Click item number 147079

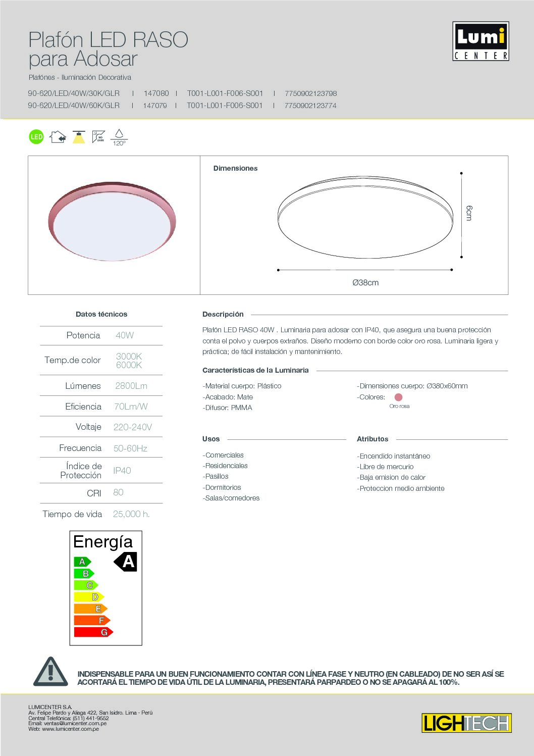pos(155,106)
